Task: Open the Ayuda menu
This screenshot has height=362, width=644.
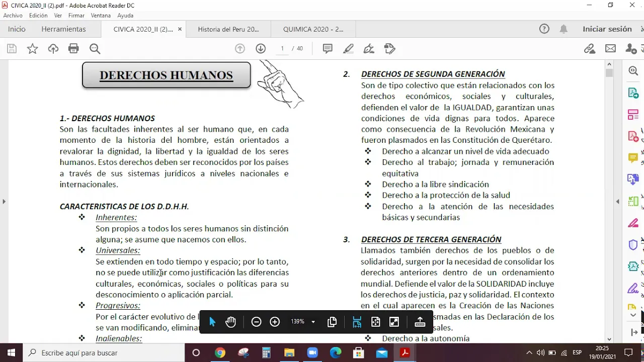Action: [125, 16]
